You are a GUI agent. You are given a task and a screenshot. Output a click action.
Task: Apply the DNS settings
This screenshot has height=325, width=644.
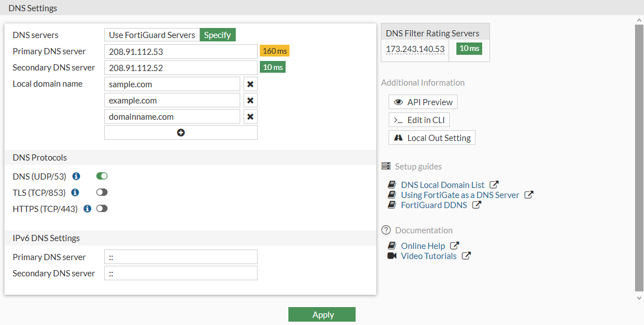322,315
